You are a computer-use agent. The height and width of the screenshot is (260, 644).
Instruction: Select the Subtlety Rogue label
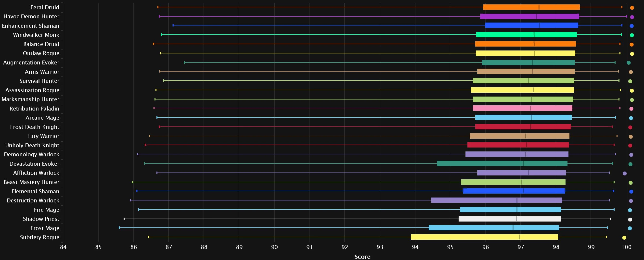pyautogui.click(x=39, y=237)
